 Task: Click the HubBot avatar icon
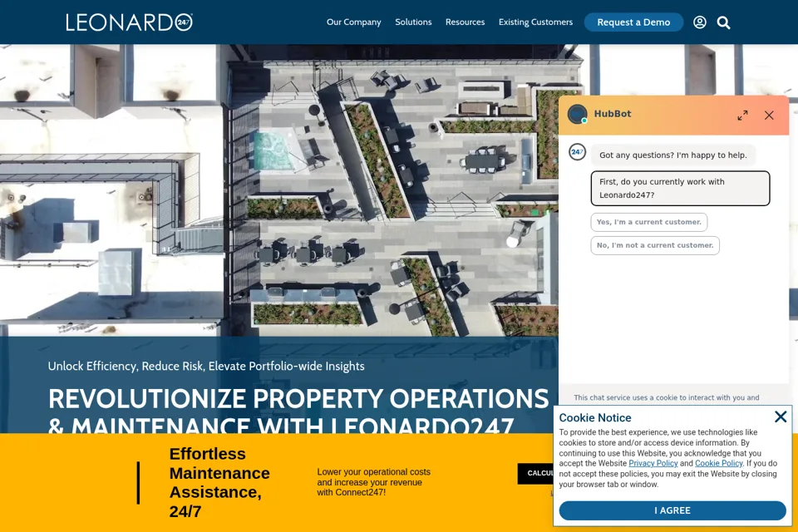(578, 115)
